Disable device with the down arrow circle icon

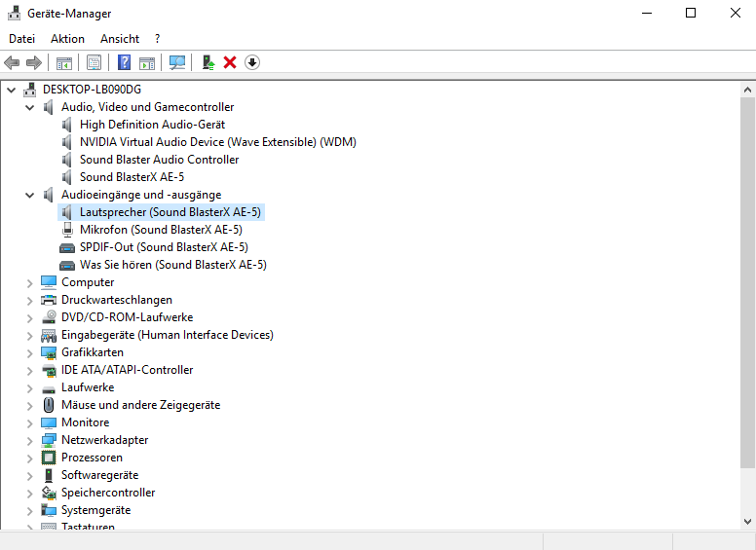click(x=252, y=62)
